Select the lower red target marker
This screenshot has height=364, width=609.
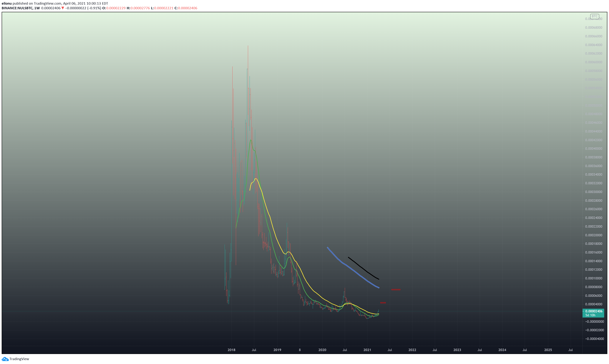tap(383, 303)
